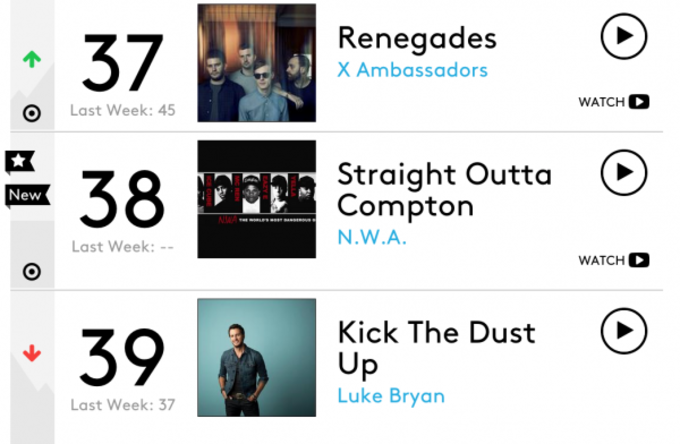The image size is (680, 444).
Task: Play Kick The Dust Up preview
Action: click(x=624, y=331)
